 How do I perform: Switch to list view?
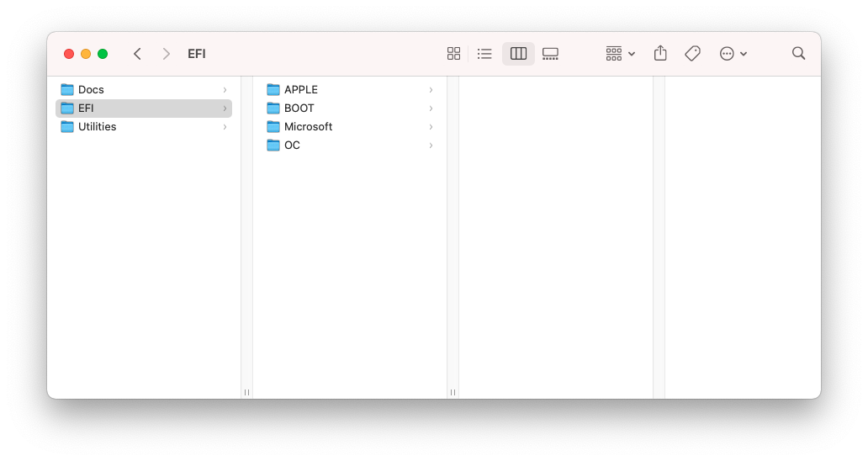coord(484,54)
